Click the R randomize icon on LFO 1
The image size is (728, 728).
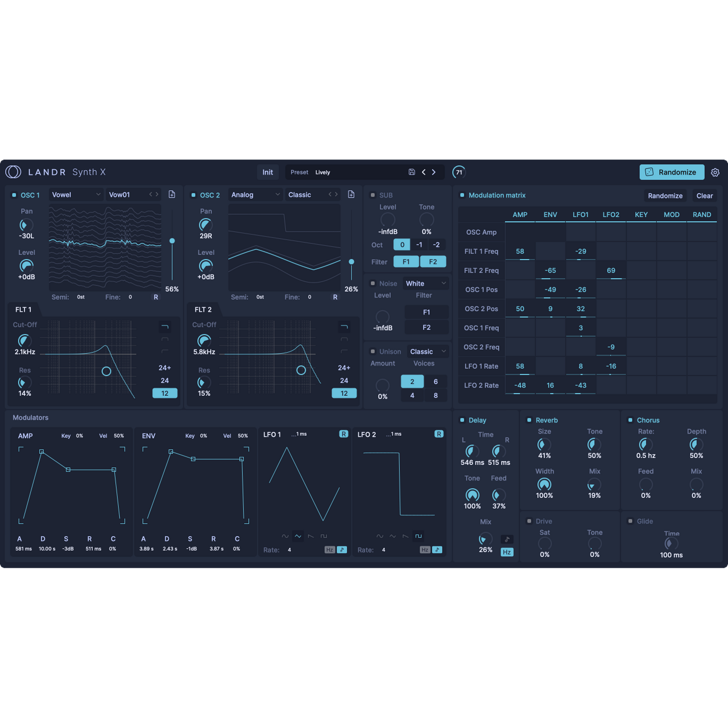pos(343,434)
